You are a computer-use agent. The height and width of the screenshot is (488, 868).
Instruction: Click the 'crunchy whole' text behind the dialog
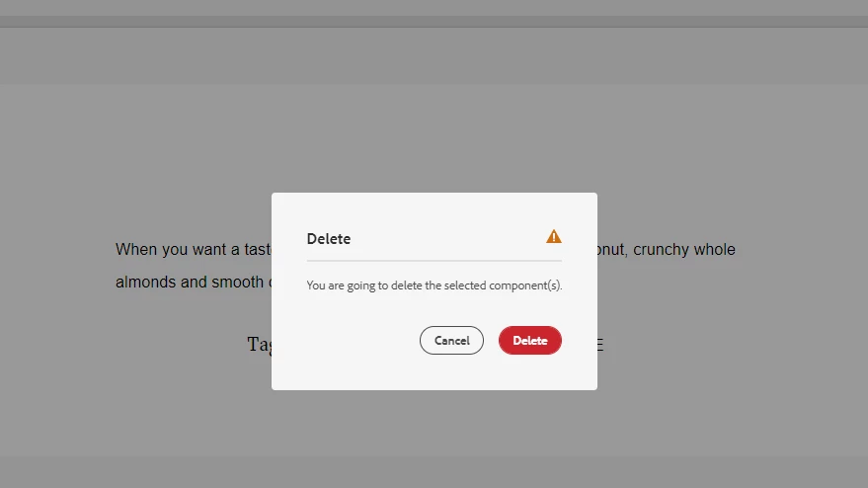coord(684,249)
